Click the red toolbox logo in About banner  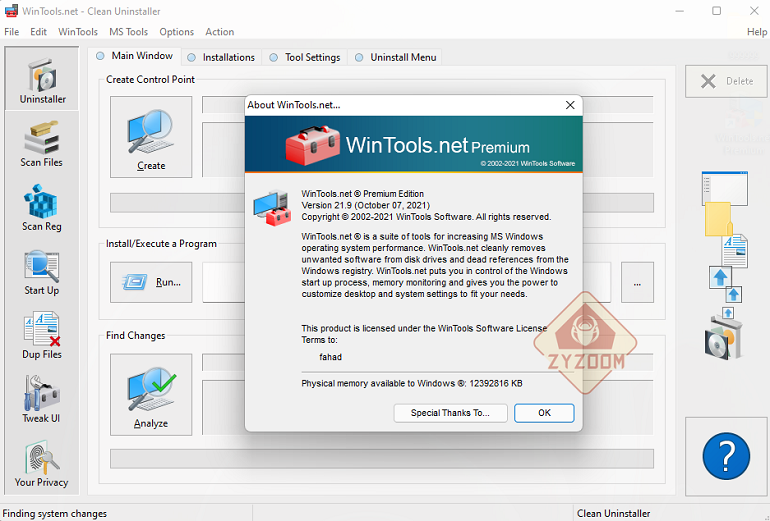tap(312, 145)
